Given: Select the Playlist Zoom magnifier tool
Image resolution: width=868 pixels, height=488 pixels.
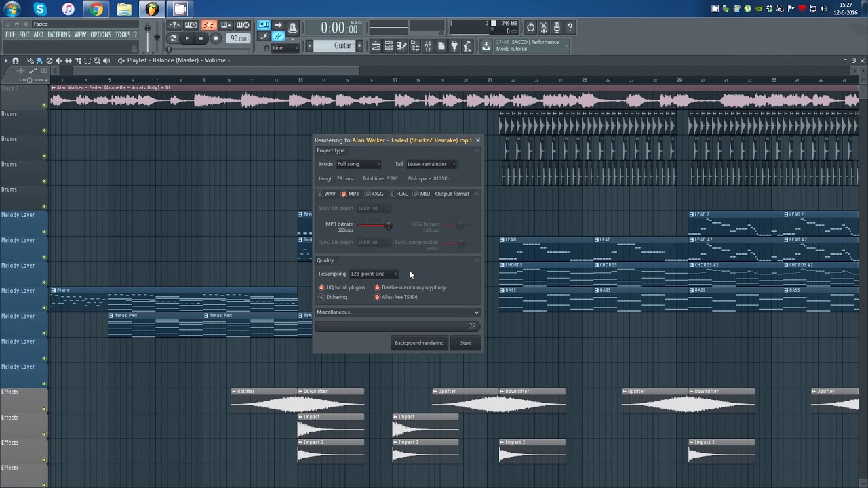Looking at the screenshot, I should (x=96, y=60).
